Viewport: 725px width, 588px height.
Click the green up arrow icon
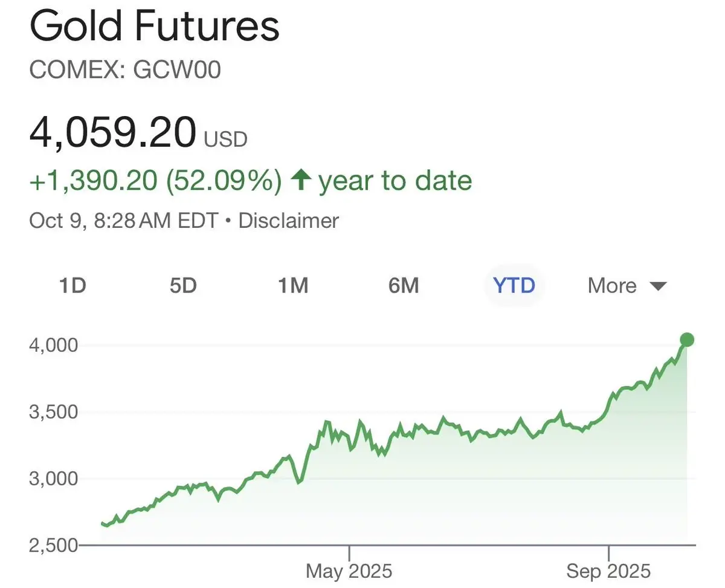point(299,181)
